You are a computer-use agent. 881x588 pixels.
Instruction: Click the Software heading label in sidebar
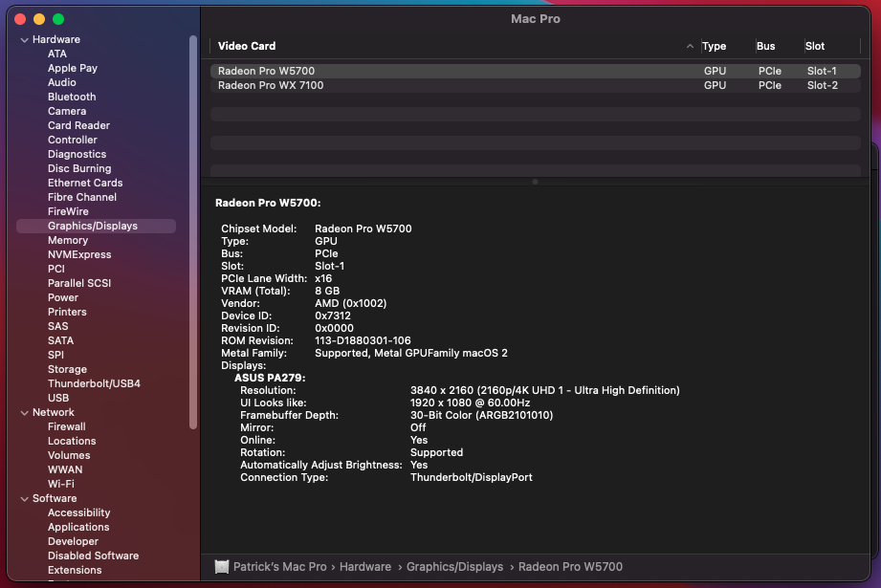pos(55,498)
